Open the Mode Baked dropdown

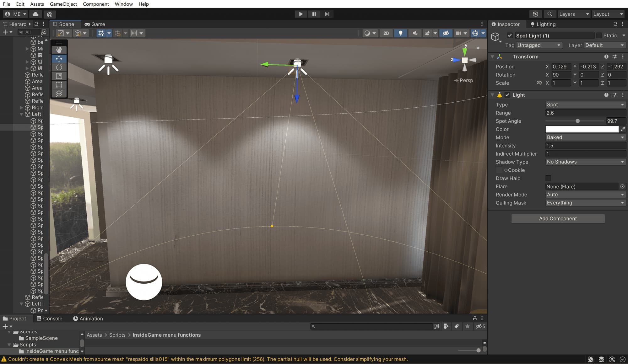coord(585,137)
